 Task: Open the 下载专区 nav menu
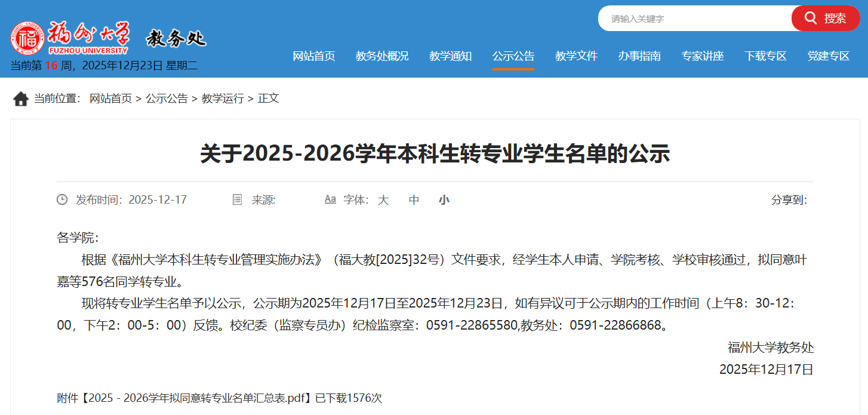[x=765, y=56]
